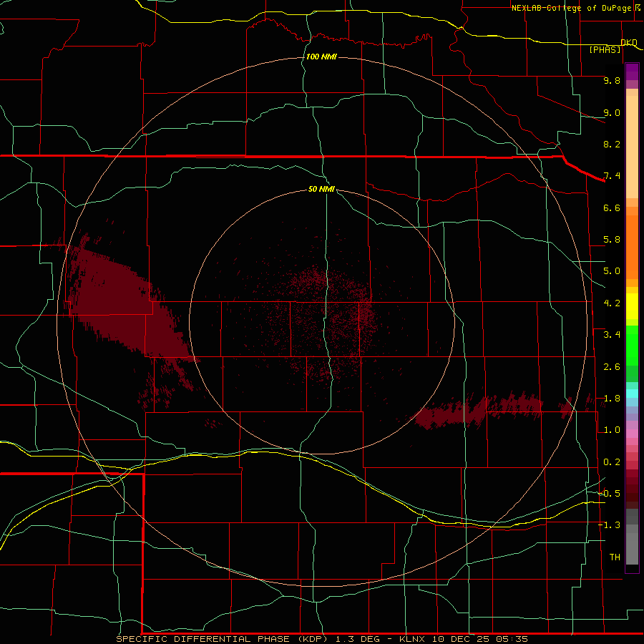644x644 pixels.
Task: Click the 7.4 scale value
Action: tap(612, 176)
